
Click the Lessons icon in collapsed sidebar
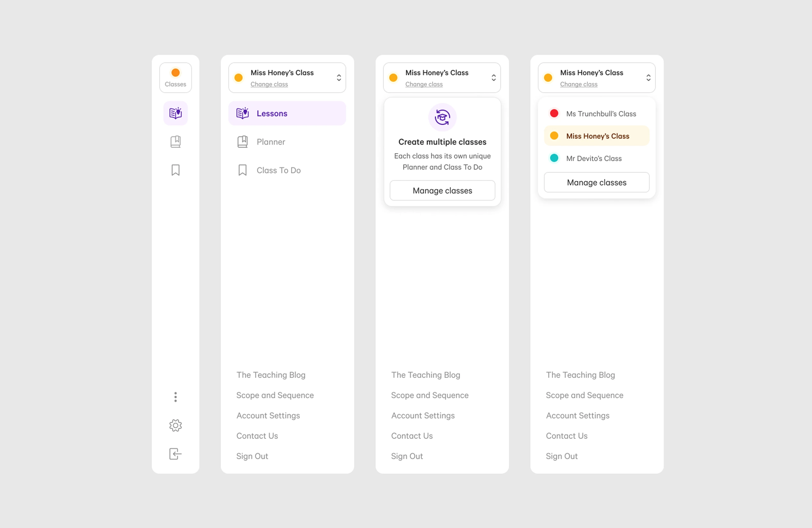coord(175,113)
